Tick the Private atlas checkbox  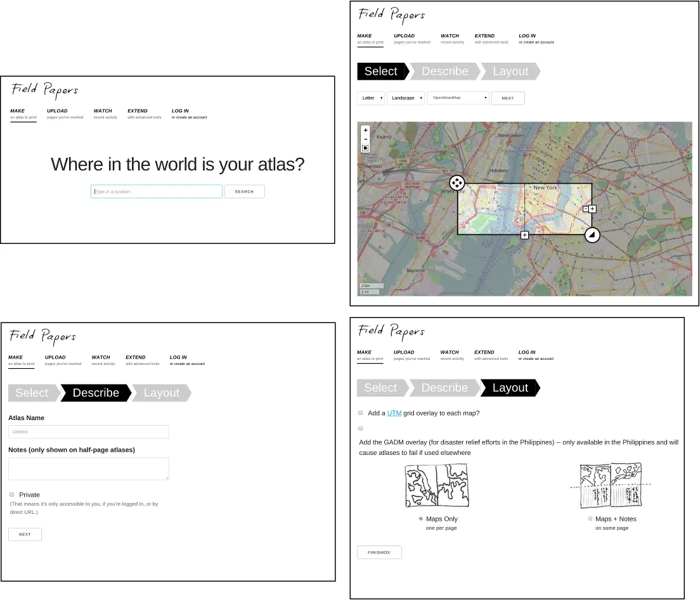coord(12,495)
